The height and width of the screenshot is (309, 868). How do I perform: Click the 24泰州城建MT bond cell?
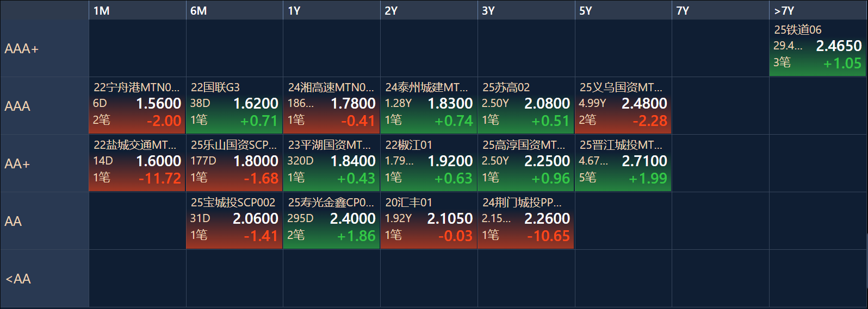[x=429, y=106]
